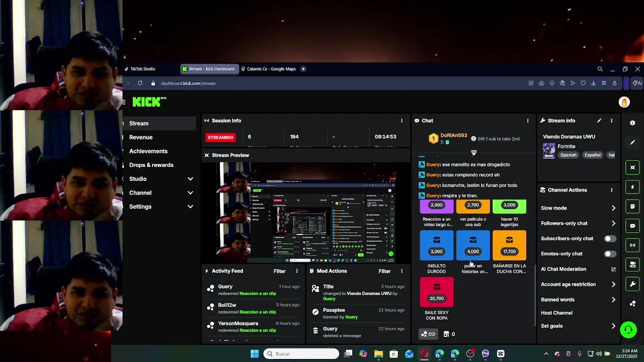
Task: Click the green camera sidebar icon
Action: coord(632,264)
